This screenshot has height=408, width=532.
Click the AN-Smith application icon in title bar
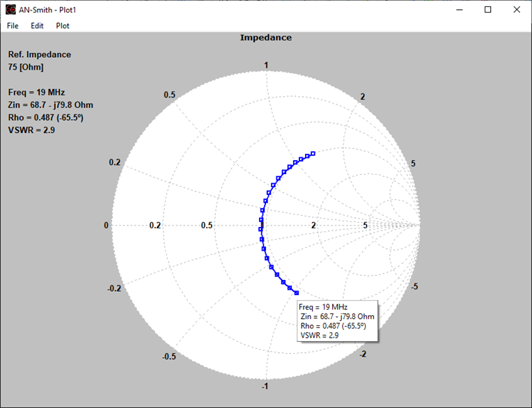[10, 10]
